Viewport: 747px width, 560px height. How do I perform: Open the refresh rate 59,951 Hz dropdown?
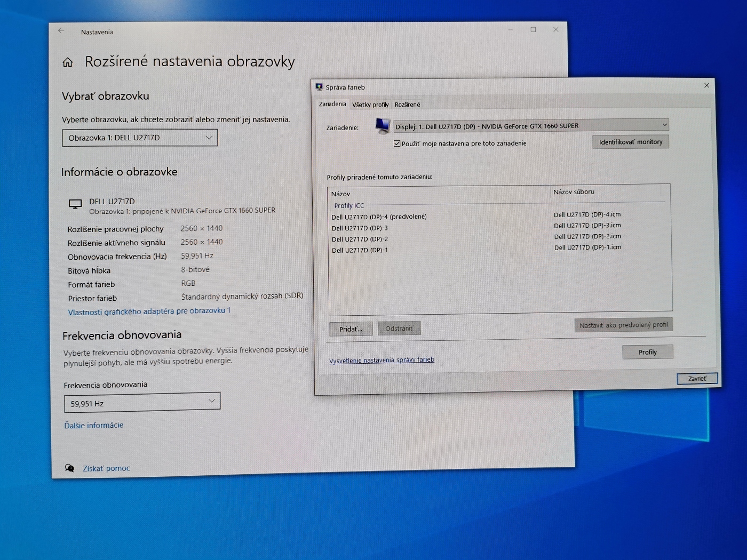tap(142, 403)
